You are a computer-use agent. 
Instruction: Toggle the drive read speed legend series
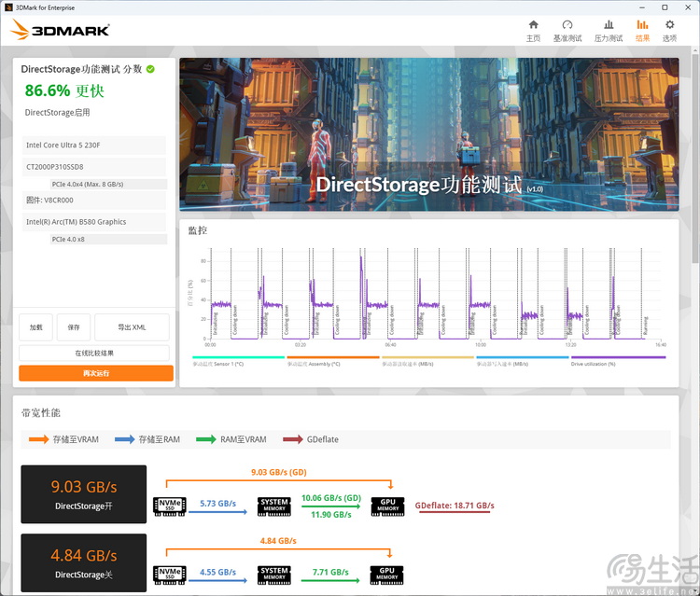tap(427, 360)
